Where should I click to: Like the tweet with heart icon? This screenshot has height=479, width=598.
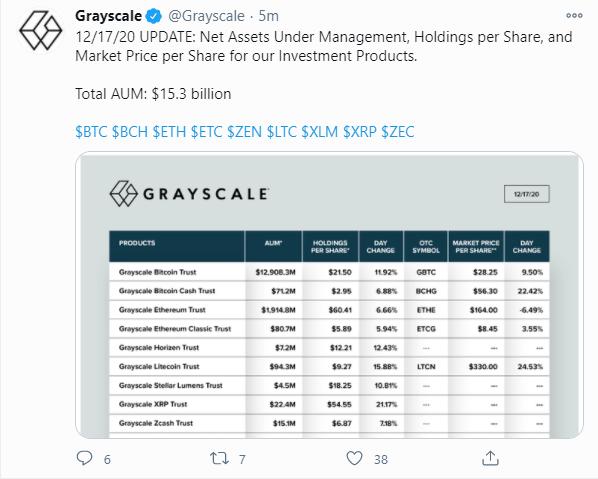tap(354, 458)
